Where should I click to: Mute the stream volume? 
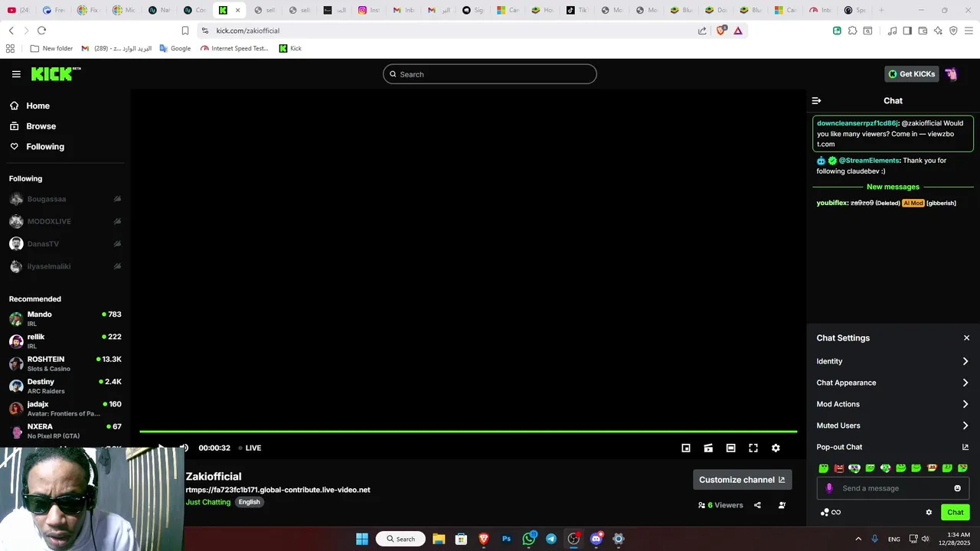tap(185, 448)
